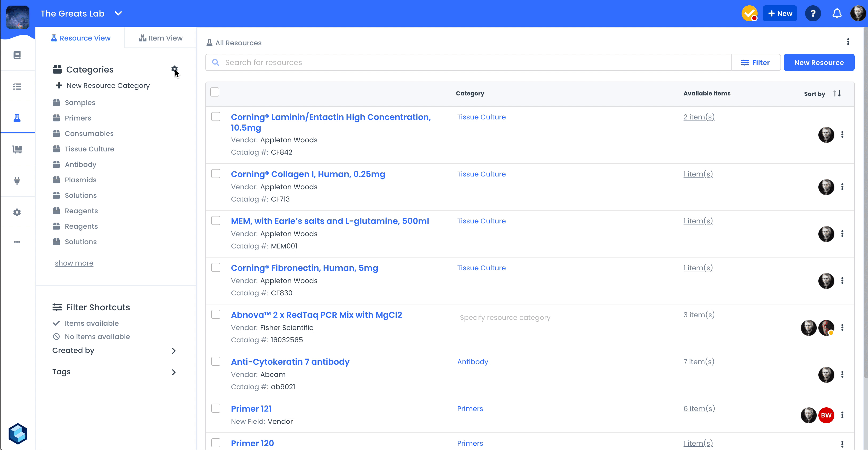The width and height of the screenshot is (868, 450).
Task: Open kebab menu for Primer 121 row
Action: click(842, 415)
